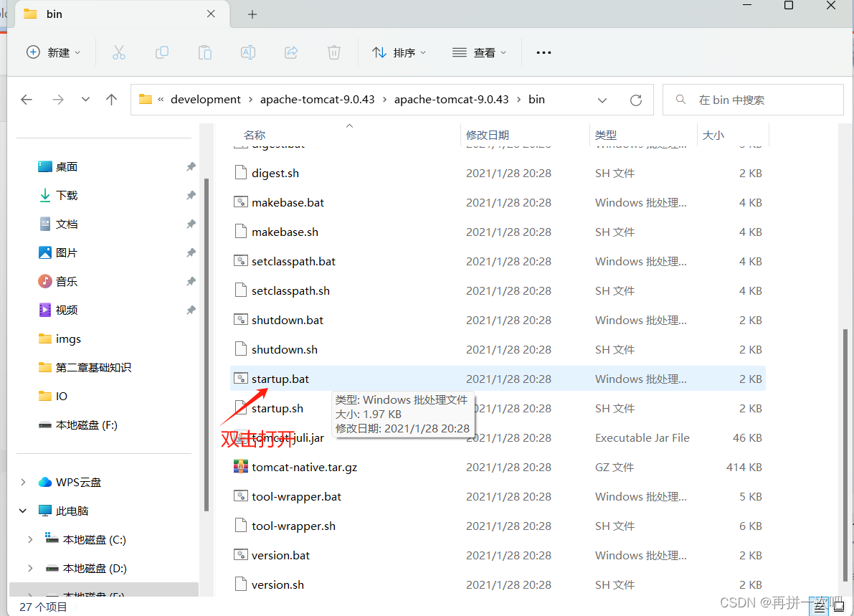Click the 在 bin 中搜索 search field
Image resolution: width=854 pixels, height=616 pixels.
753,100
